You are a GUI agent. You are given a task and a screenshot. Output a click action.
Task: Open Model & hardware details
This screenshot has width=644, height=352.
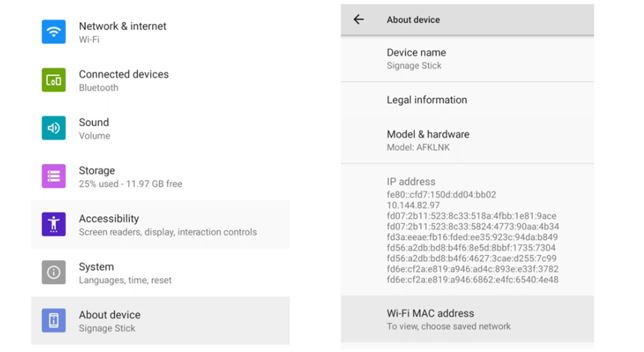[466, 140]
